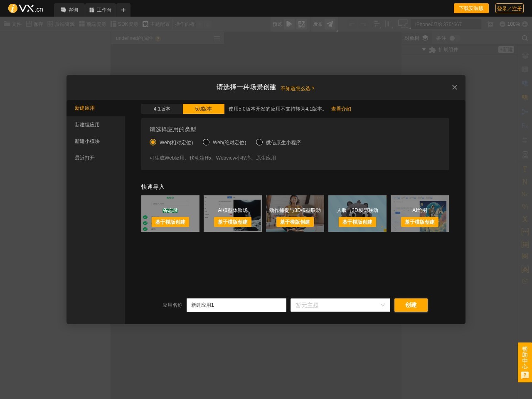
Task: Click the 不知道怎么选？ link
Action: (x=298, y=89)
